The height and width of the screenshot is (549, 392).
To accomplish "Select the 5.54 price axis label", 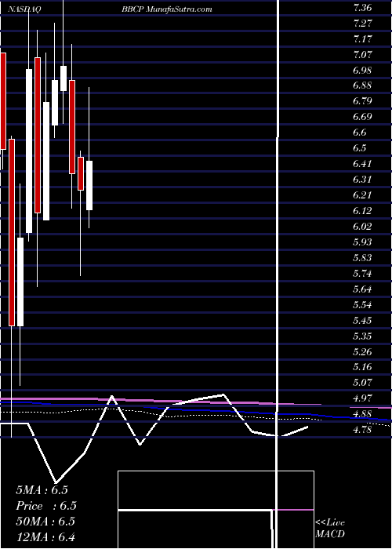I will click(x=362, y=304).
